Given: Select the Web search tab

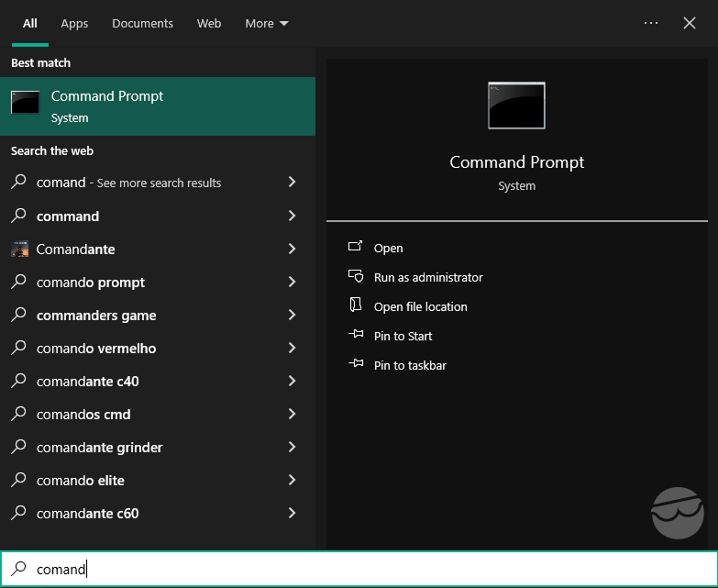Looking at the screenshot, I should 209,23.
